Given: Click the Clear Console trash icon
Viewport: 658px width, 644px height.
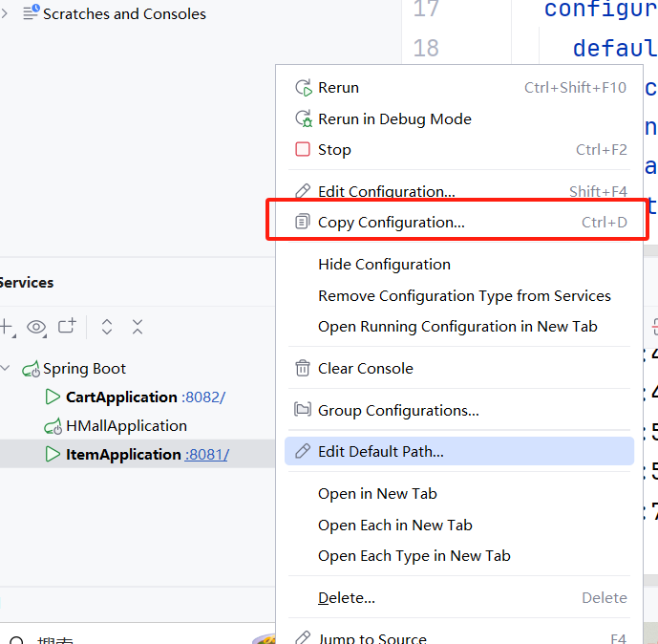Looking at the screenshot, I should coord(303,368).
